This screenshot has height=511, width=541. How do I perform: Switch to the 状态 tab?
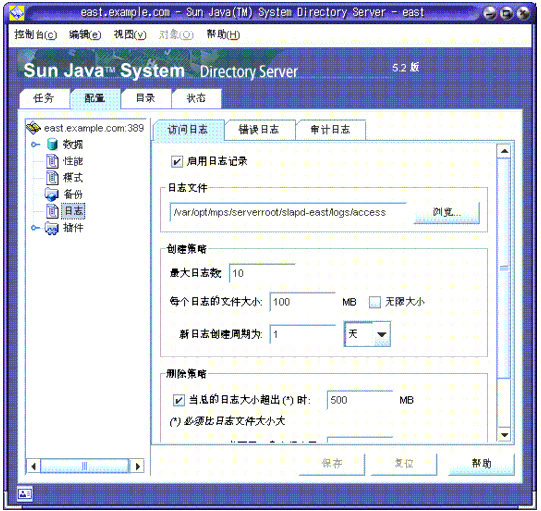point(196,98)
